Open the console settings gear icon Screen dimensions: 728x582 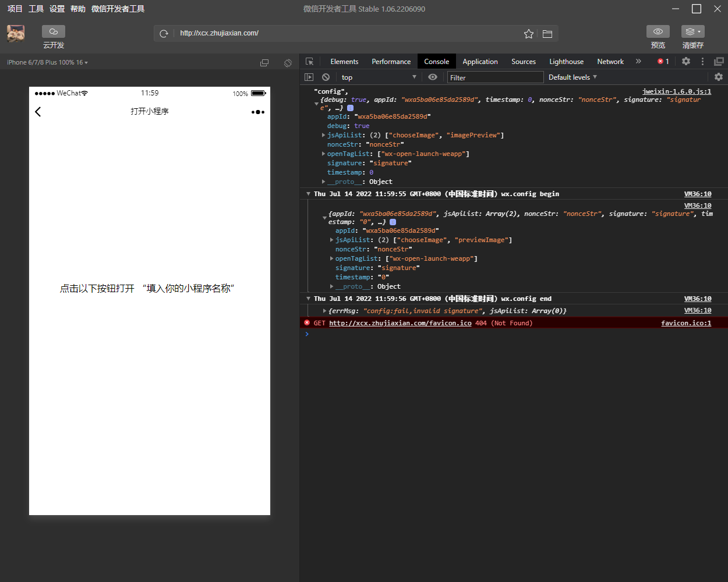click(719, 77)
